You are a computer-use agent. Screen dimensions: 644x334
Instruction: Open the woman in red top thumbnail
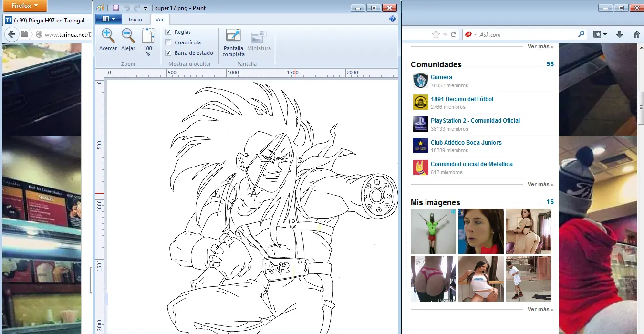tap(481, 231)
